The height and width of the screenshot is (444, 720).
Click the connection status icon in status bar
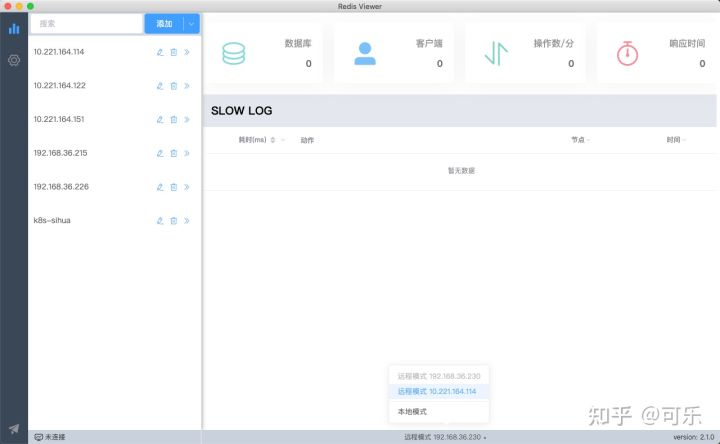tap(39, 437)
